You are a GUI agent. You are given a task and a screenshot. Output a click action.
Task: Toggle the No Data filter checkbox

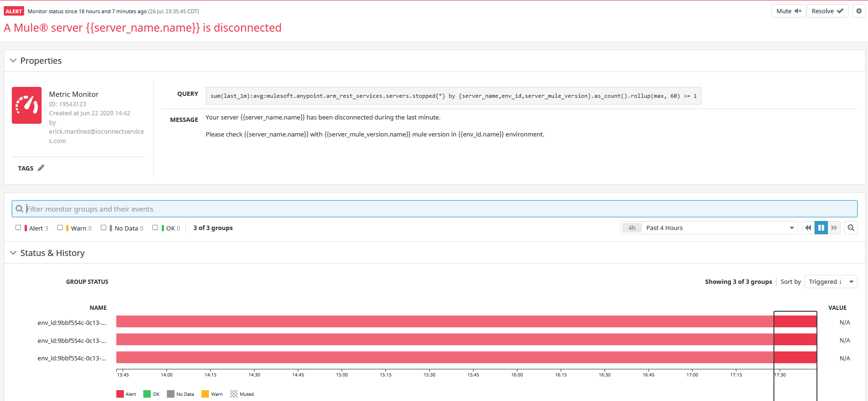click(x=104, y=228)
